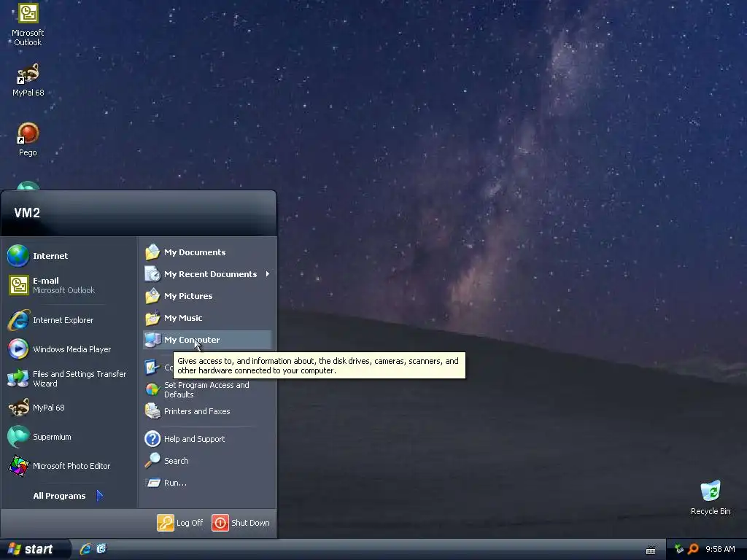Open Set Program Access and Defaults

pyautogui.click(x=207, y=389)
